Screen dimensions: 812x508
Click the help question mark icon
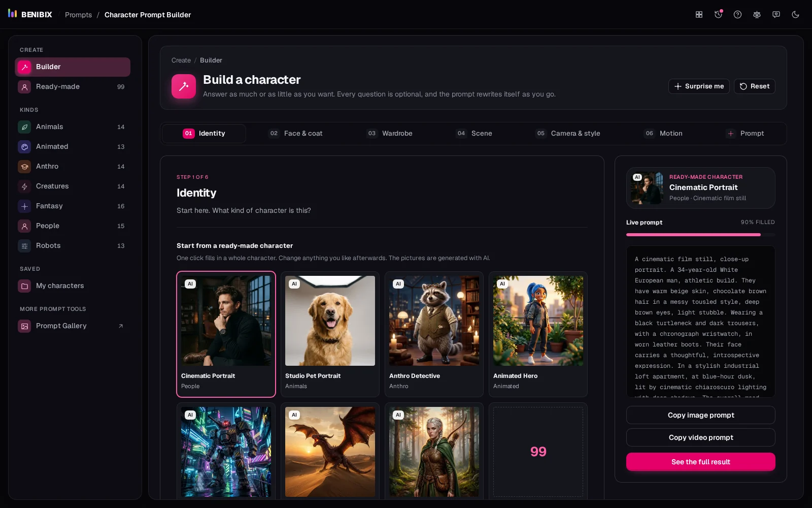tap(737, 15)
